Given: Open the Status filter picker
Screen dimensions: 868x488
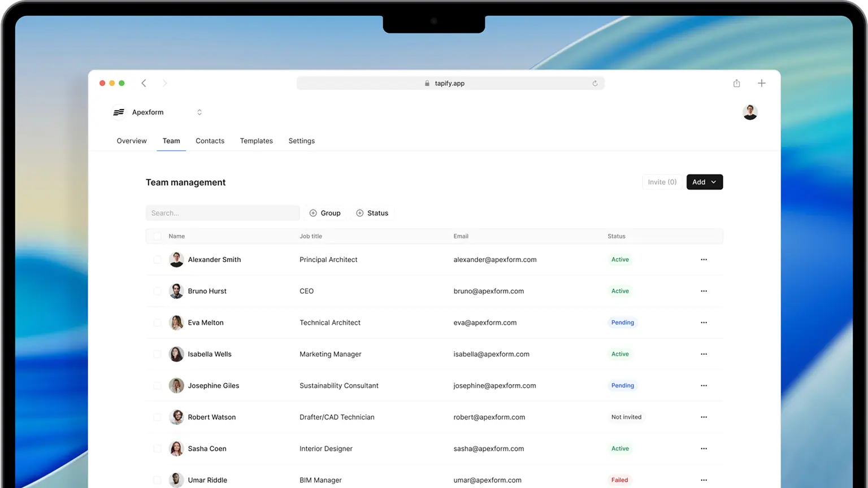Looking at the screenshot, I should [x=372, y=213].
